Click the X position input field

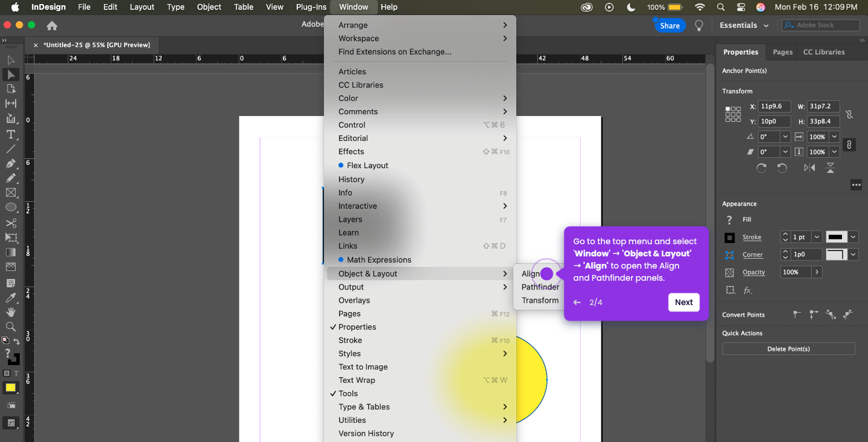click(775, 107)
